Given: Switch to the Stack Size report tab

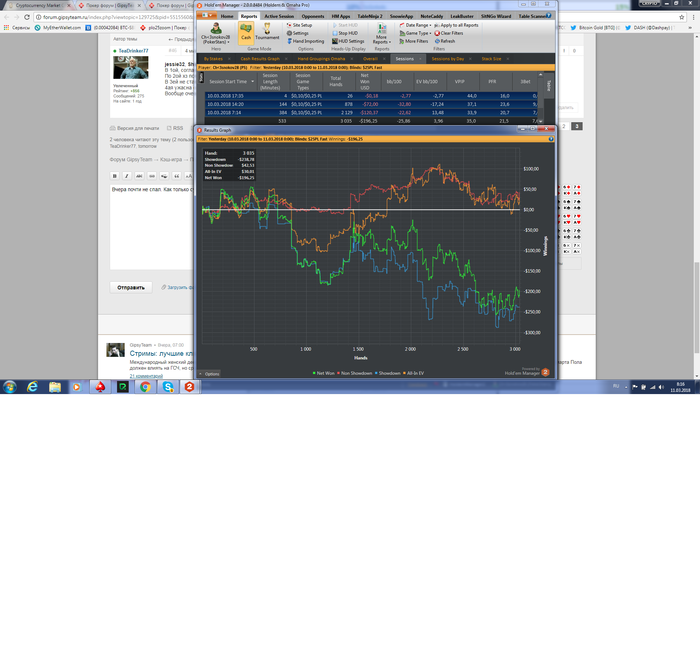Looking at the screenshot, I should click(x=491, y=59).
